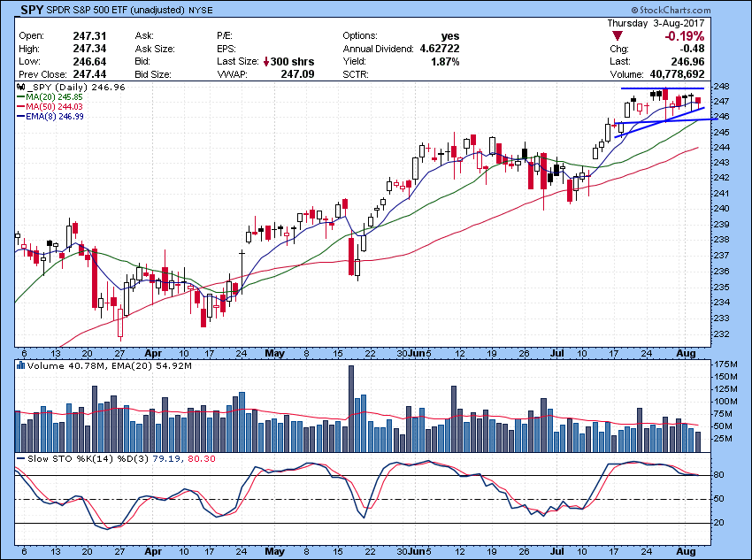752x560 pixels.
Task: Select the SPY ticker symbol in header
Action: tap(32, 10)
